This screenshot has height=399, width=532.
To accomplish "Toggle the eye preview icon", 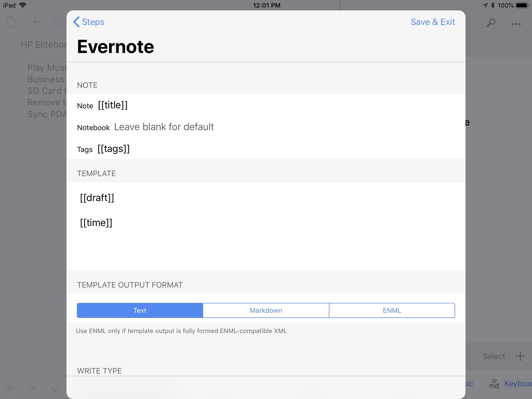I will click(x=10, y=389).
